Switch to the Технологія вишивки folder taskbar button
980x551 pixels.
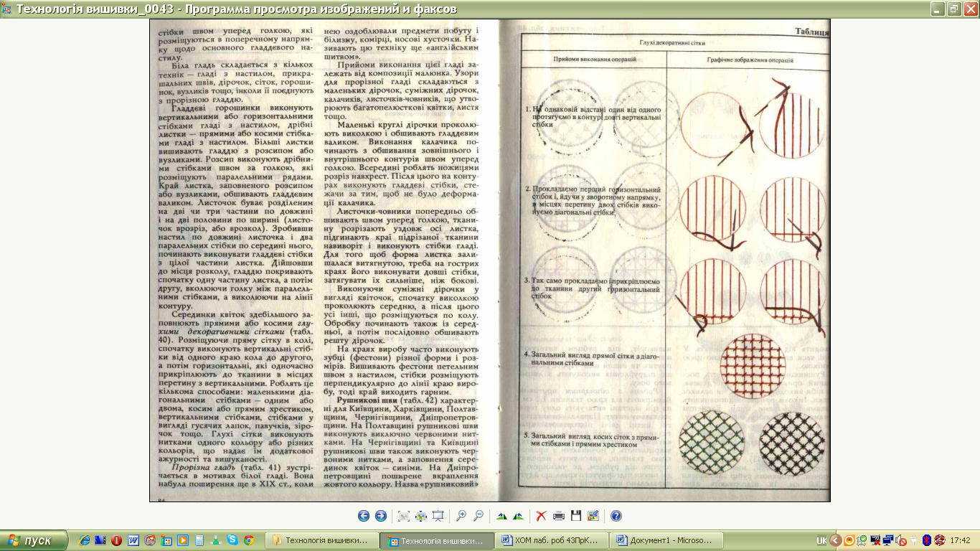(x=321, y=540)
